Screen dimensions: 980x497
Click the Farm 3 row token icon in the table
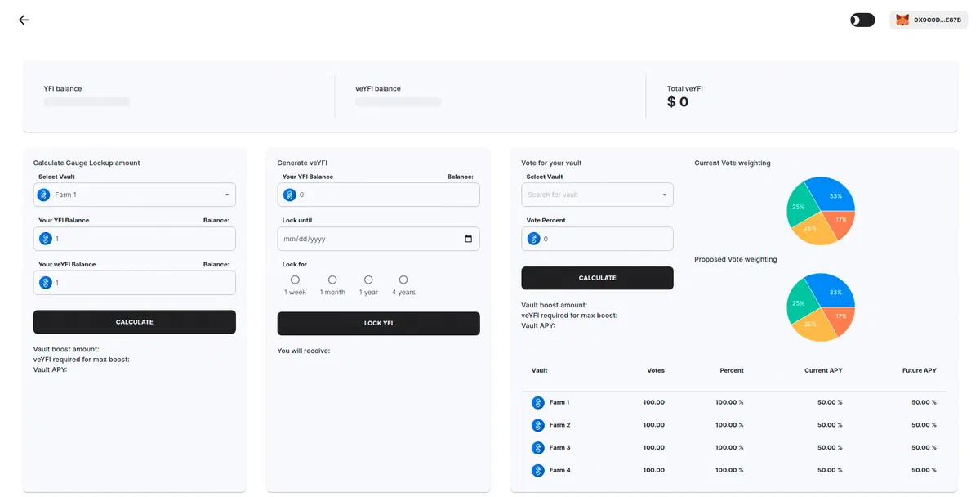[x=538, y=448]
